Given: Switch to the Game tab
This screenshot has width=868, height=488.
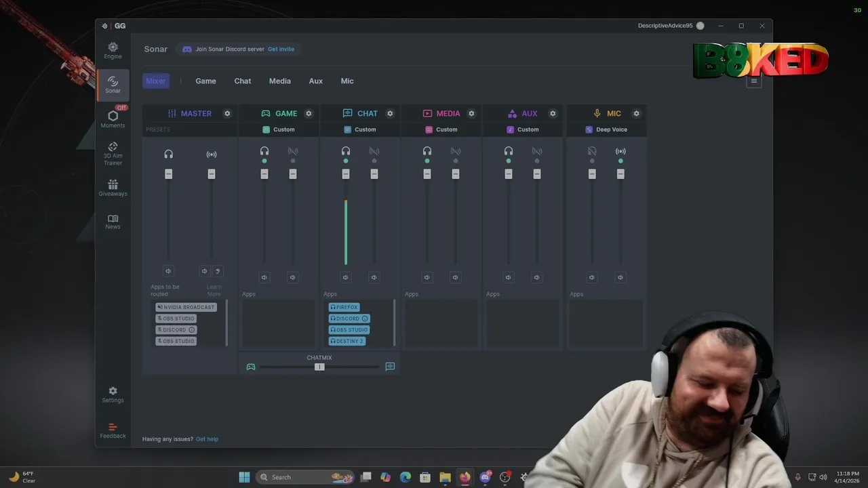Looking at the screenshot, I should pyautogui.click(x=205, y=81).
